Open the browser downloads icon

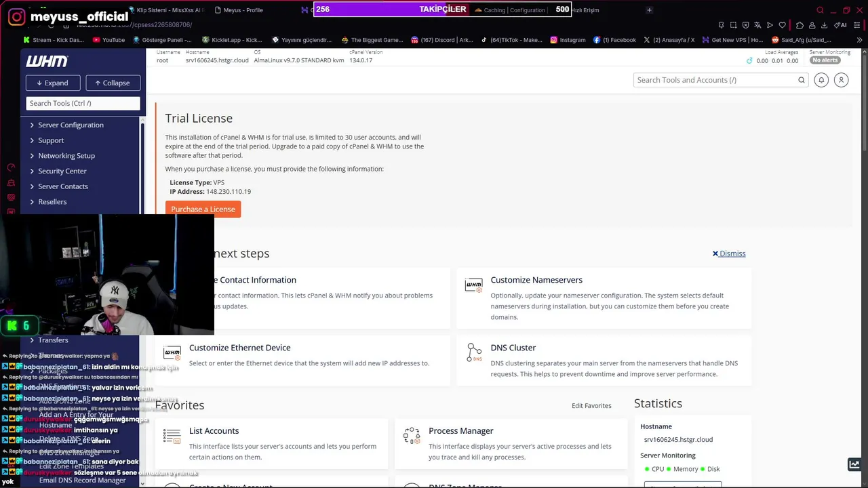tap(824, 25)
